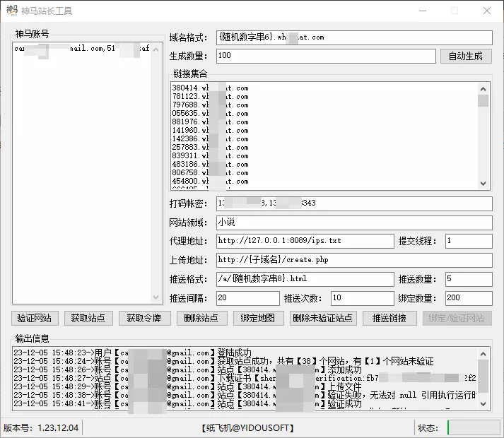The width and height of the screenshot is (504, 438).
Task: Minimize the 神马站长工具 window
Action: pos(423,11)
